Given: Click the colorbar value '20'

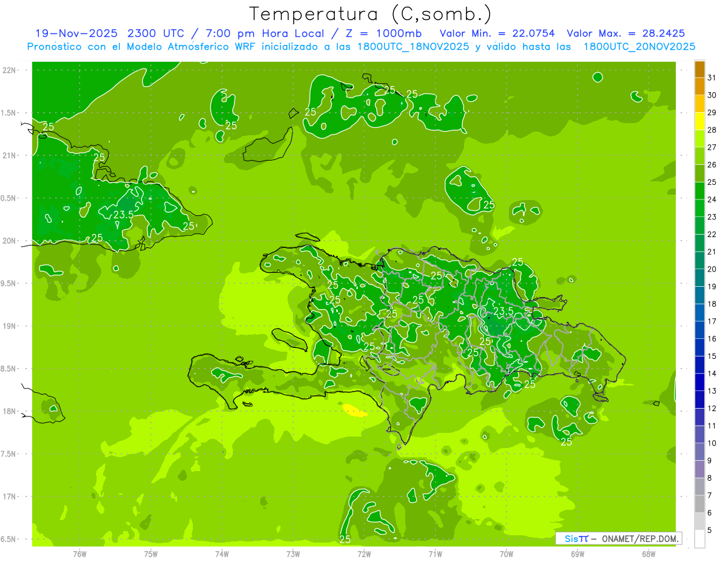Looking at the screenshot, I should (x=712, y=269).
